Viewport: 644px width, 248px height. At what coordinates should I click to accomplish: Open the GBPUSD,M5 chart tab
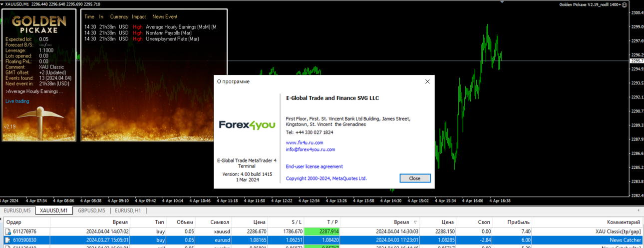[91, 210]
